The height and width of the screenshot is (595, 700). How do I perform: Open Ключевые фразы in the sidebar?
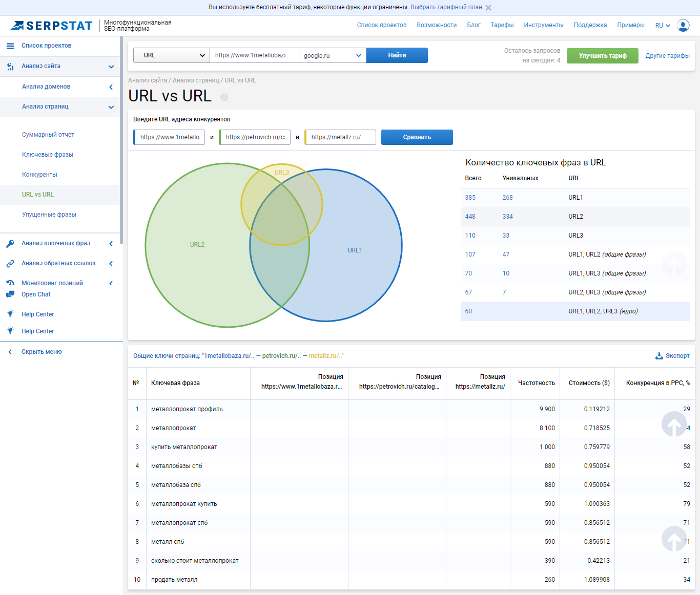pyautogui.click(x=48, y=155)
